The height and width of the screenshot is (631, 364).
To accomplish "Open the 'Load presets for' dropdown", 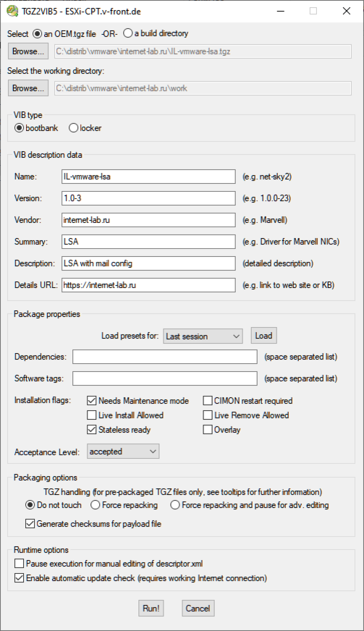I will point(203,336).
